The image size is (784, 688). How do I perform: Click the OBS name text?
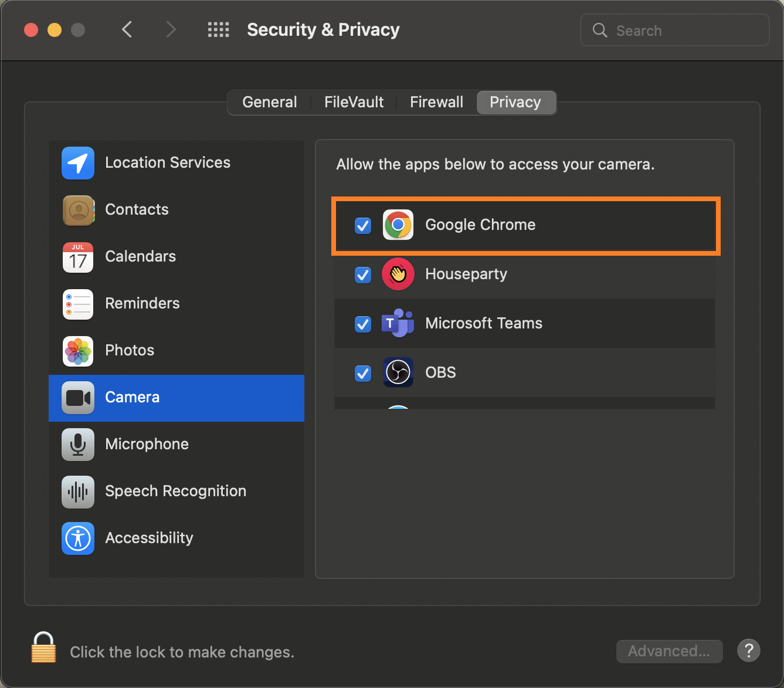(440, 372)
